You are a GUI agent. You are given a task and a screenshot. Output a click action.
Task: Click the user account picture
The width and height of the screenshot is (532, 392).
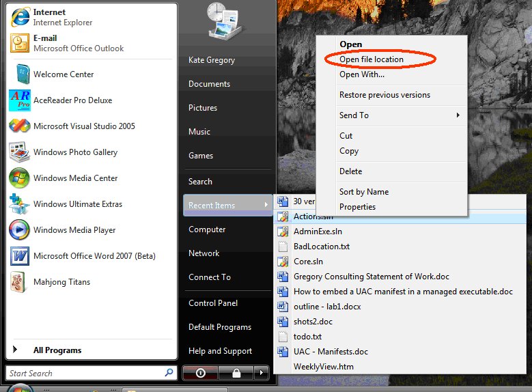224,21
